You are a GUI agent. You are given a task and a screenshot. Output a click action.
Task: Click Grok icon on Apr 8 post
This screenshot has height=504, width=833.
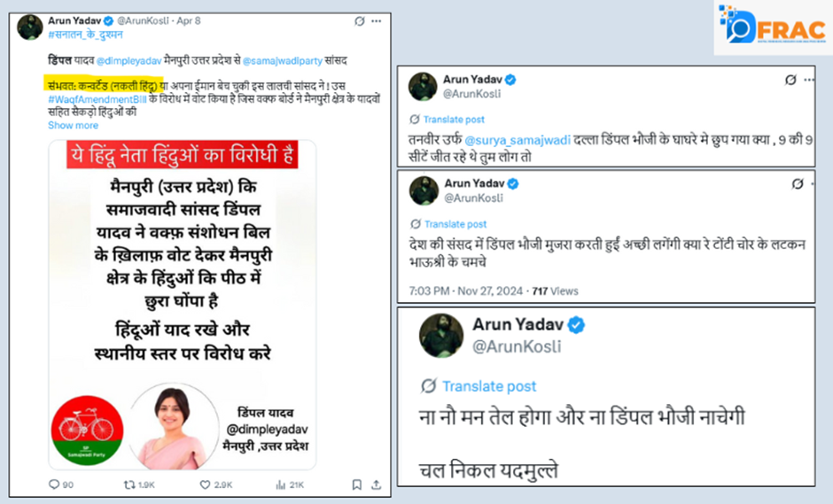[x=360, y=21]
